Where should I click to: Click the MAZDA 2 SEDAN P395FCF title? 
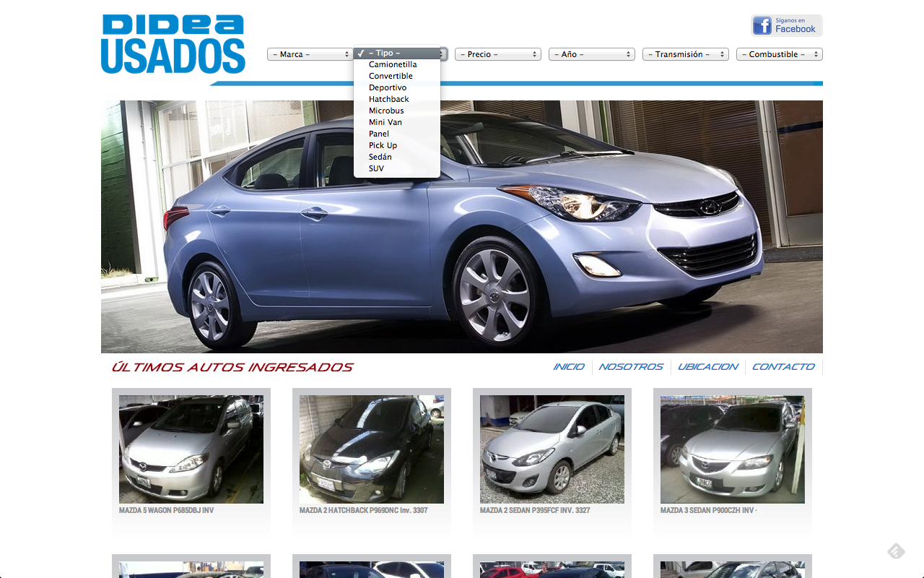click(535, 510)
